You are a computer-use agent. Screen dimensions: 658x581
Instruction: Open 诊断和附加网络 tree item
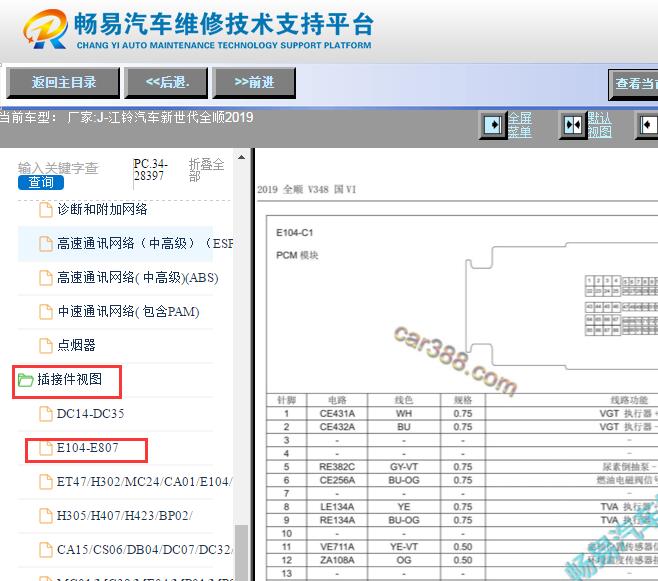coord(102,209)
